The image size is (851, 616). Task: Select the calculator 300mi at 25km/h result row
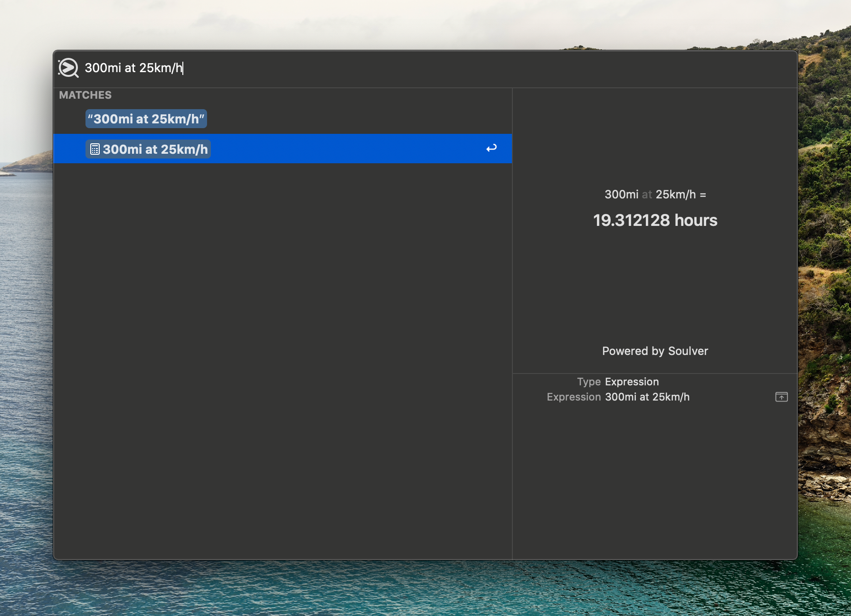(283, 149)
